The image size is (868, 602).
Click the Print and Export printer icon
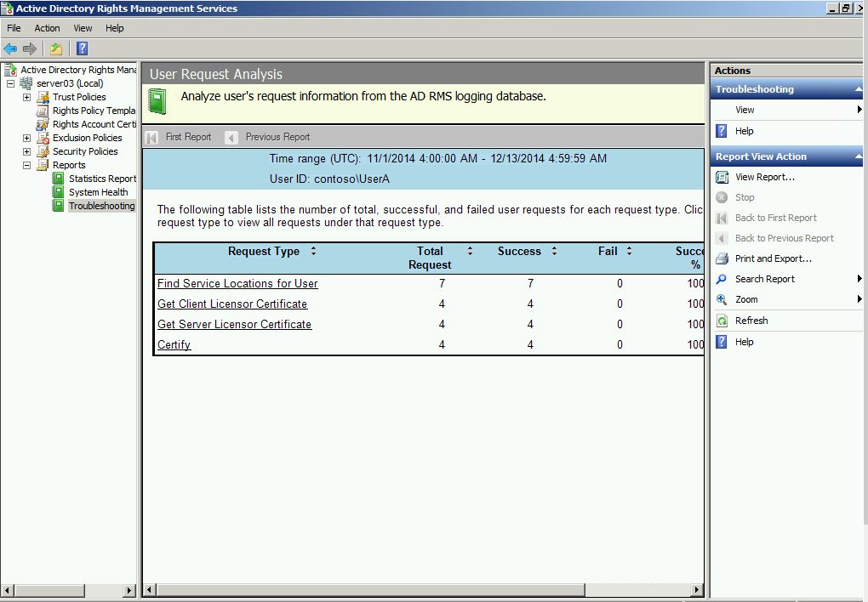coord(722,258)
